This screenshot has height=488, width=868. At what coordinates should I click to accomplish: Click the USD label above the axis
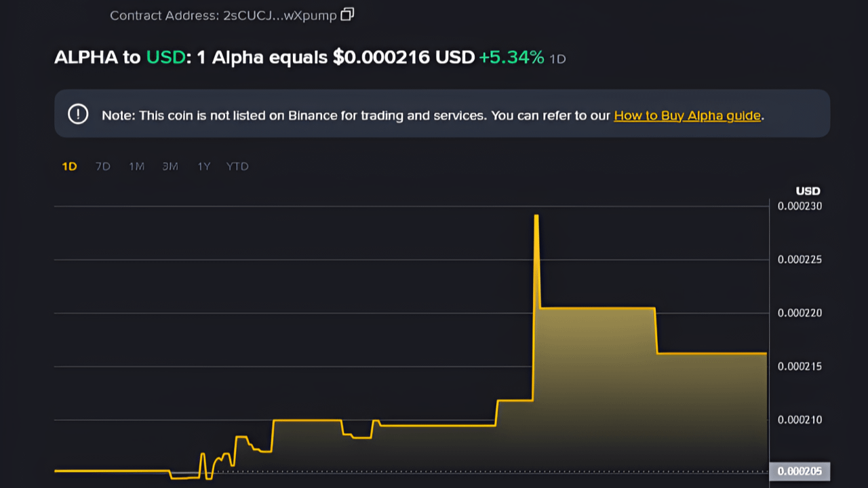[808, 191]
